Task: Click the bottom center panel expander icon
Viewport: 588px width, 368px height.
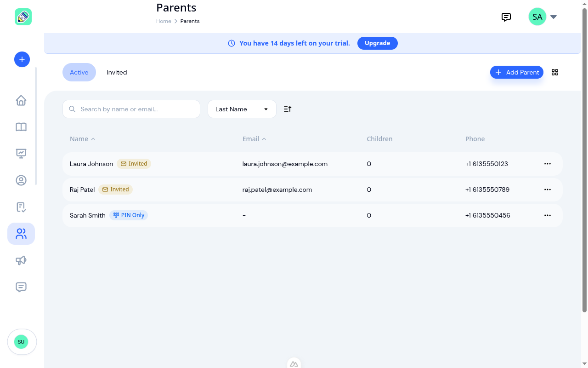Action: pyautogui.click(x=294, y=363)
